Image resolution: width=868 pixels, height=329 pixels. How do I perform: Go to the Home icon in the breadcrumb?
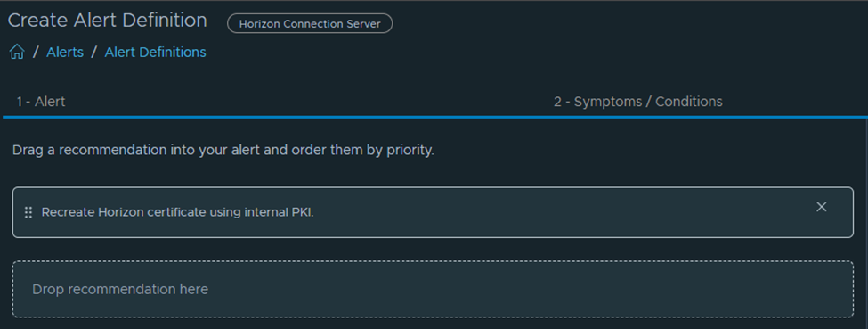pyautogui.click(x=17, y=52)
